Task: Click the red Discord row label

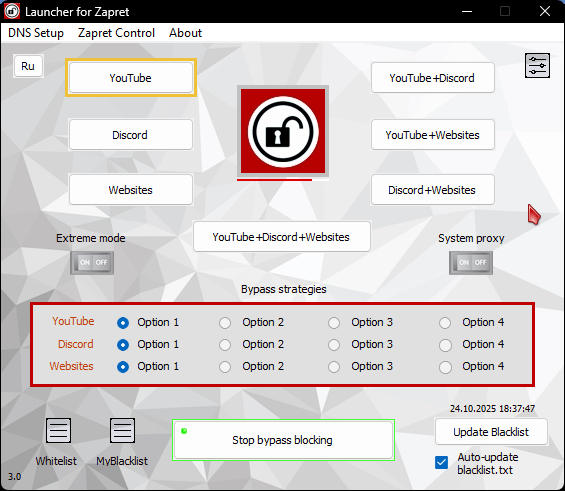Action: [x=76, y=344]
